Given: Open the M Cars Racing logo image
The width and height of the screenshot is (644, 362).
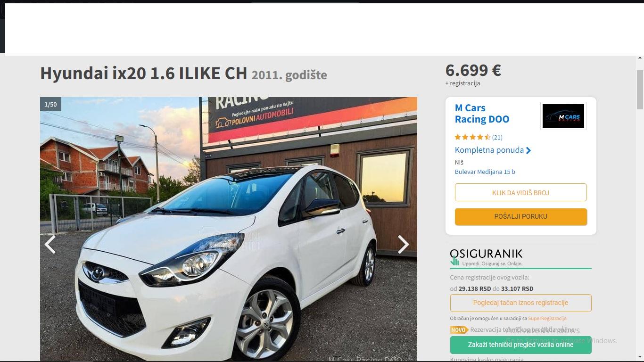Looking at the screenshot, I should tap(563, 116).
